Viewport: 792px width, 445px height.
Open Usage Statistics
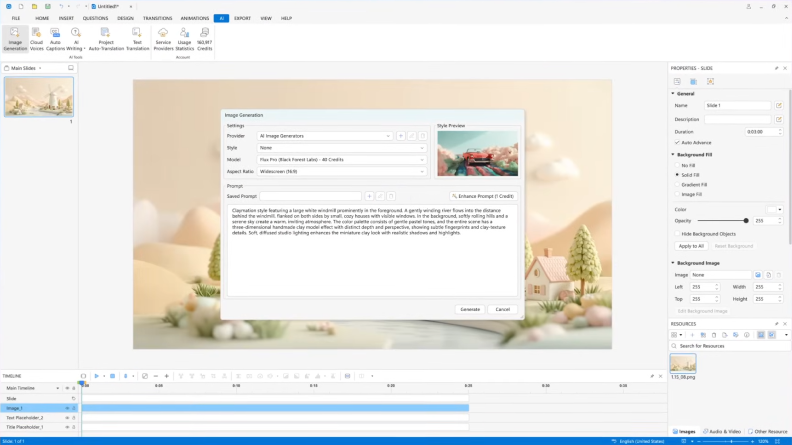(x=184, y=38)
